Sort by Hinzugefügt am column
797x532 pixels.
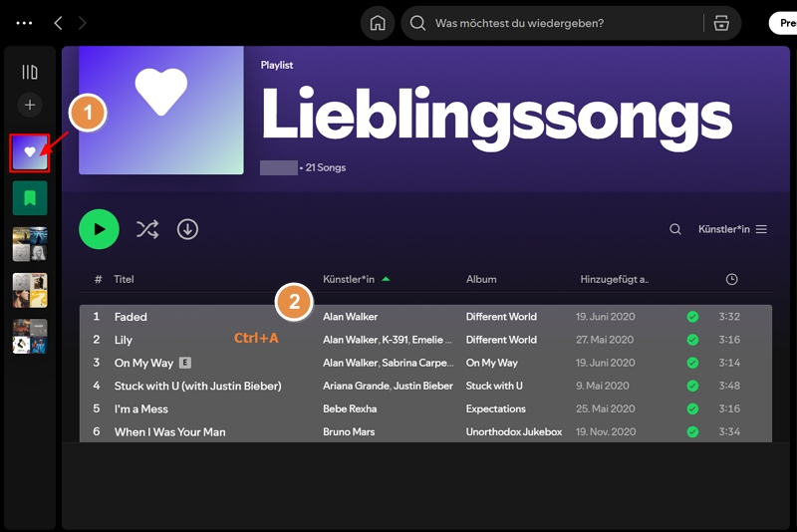coord(615,279)
